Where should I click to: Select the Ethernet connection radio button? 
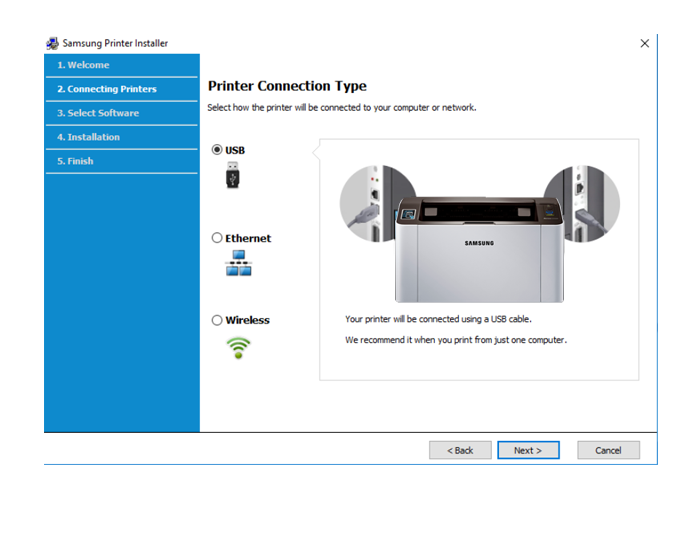coord(217,238)
